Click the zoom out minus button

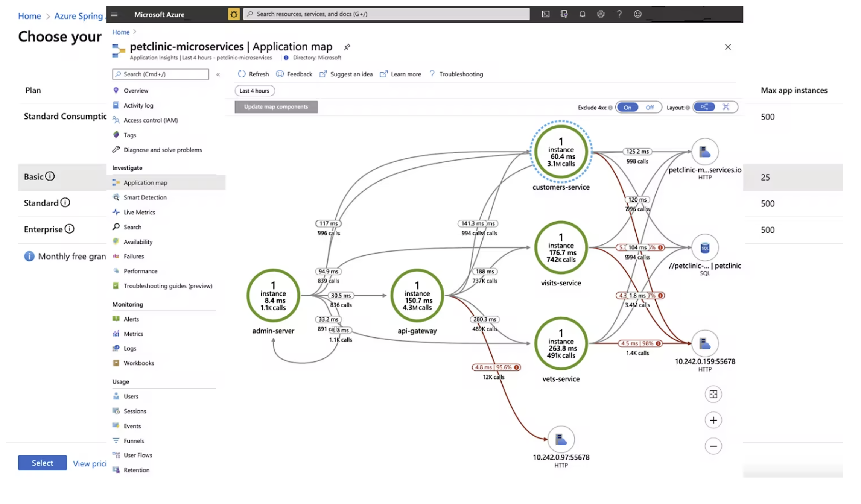pyautogui.click(x=713, y=446)
